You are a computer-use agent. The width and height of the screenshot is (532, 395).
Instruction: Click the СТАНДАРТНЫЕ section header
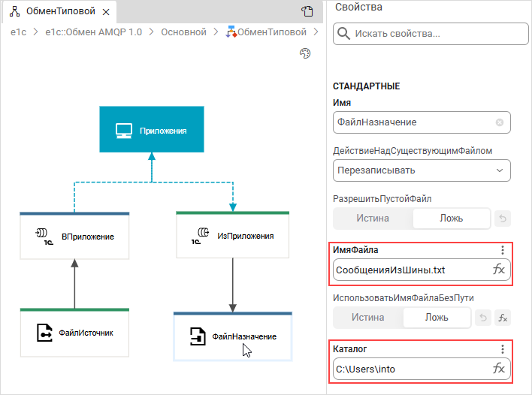coord(366,86)
